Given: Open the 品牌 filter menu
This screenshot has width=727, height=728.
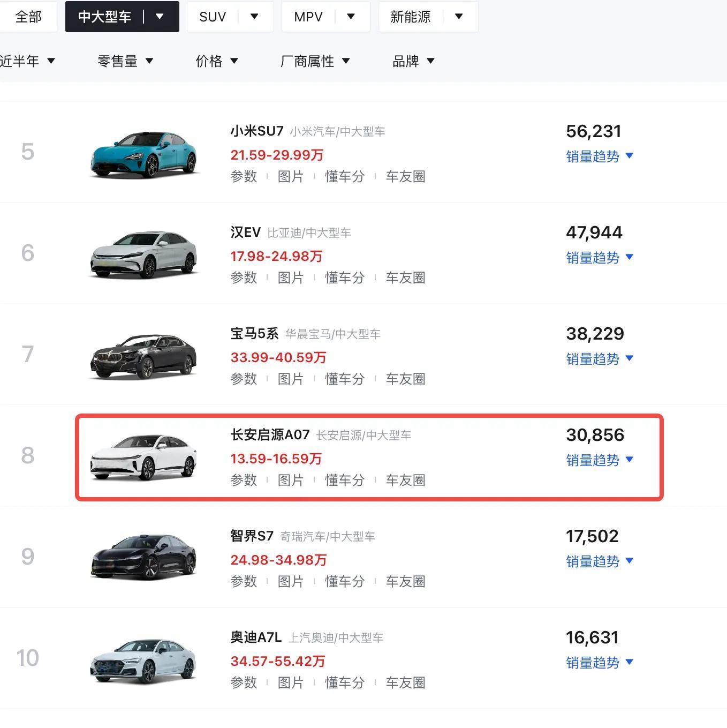Looking at the screenshot, I should (413, 61).
